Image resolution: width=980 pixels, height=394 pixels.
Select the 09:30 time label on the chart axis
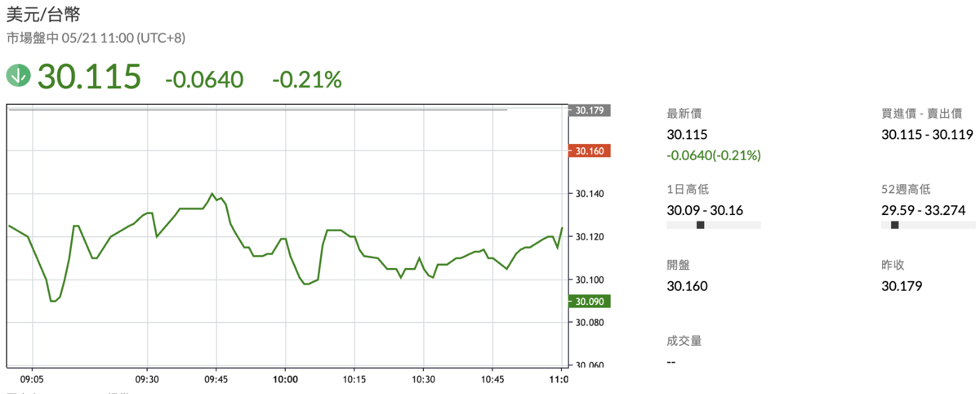147,379
